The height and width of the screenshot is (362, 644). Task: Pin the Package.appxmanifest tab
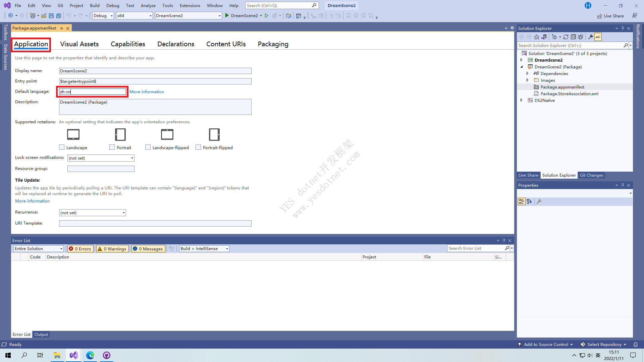(62, 28)
